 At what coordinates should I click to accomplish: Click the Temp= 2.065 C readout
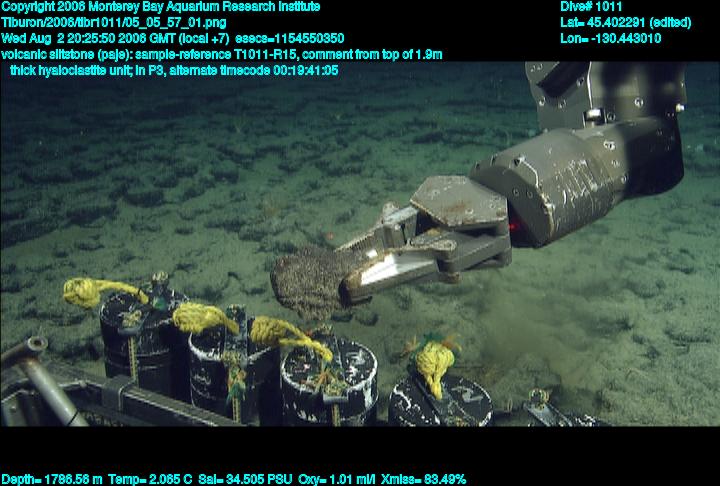150,480
